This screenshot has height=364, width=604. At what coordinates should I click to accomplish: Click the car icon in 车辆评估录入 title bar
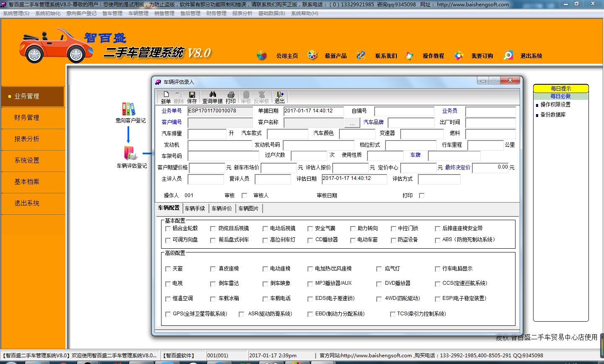[x=158, y=82]
